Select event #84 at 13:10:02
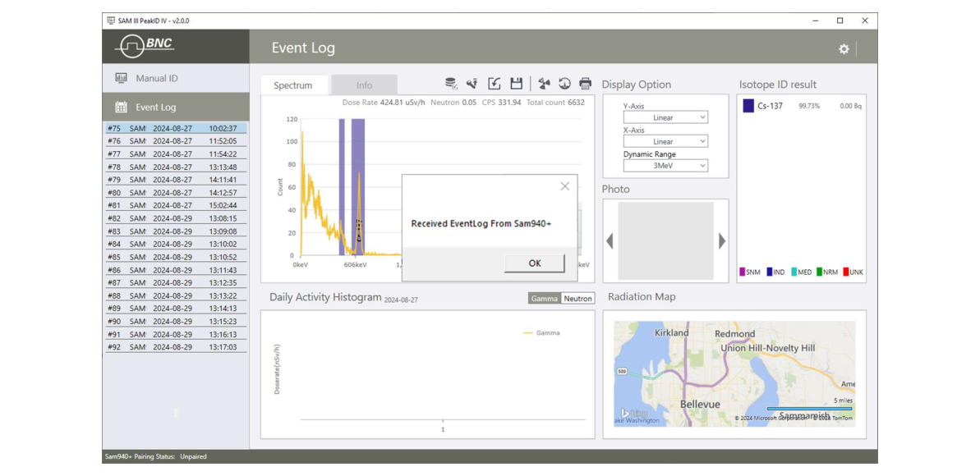This screenshot has height=476, width=980. click(176, 244)
